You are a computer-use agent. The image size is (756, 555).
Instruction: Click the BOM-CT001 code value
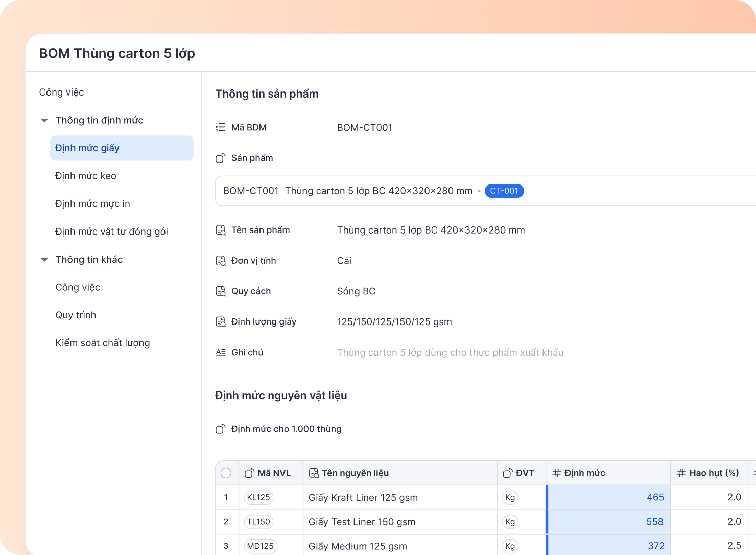pyautogui.click(x=365, y=128)
